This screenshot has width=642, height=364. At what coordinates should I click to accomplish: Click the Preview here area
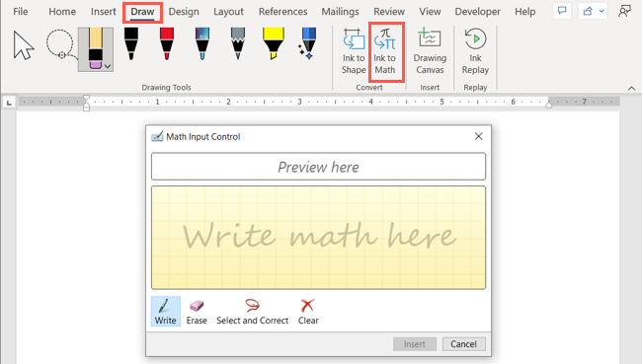click(x=319, y=167)
